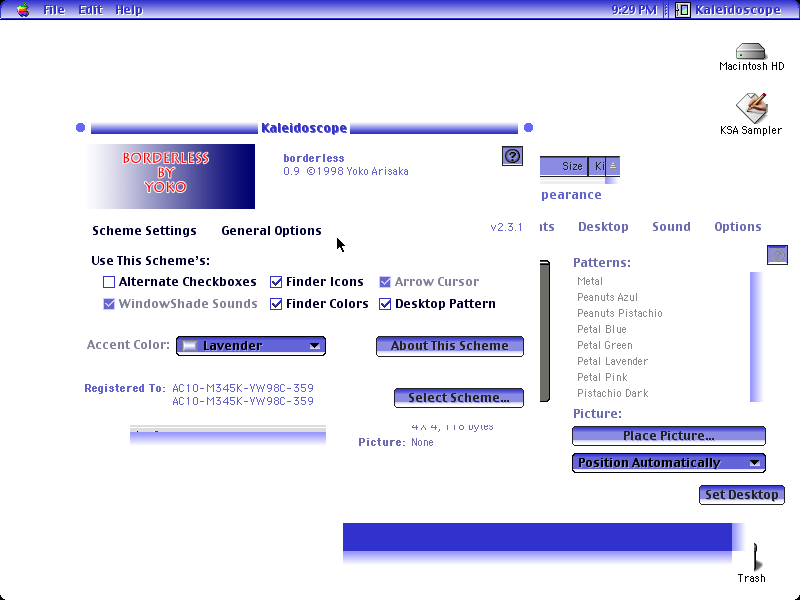Open the Apple menu icon
Image resolution: width=800 pixels, height=600 pixels.
22,10
